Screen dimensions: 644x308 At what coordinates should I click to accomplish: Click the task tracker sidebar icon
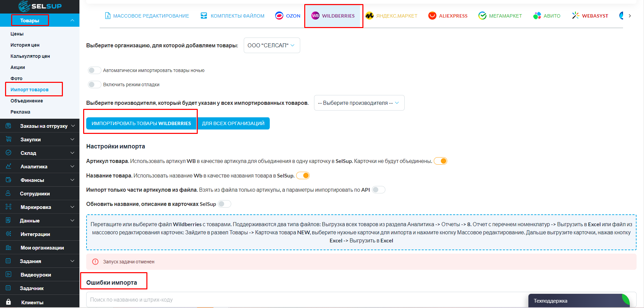pos(8,288)
